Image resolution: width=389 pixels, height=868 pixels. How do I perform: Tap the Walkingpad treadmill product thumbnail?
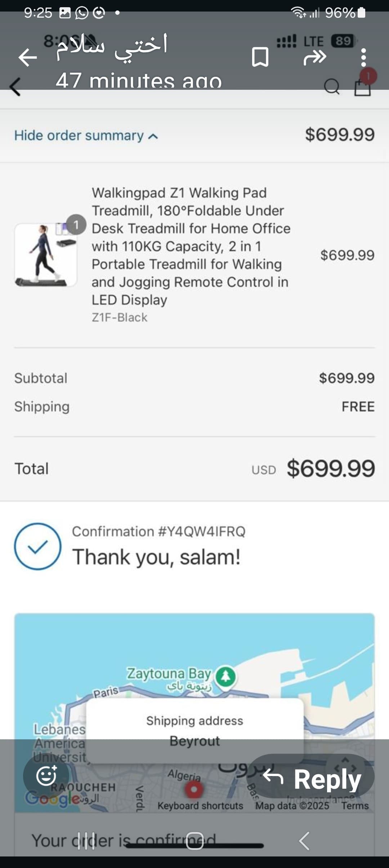(46, 255)
